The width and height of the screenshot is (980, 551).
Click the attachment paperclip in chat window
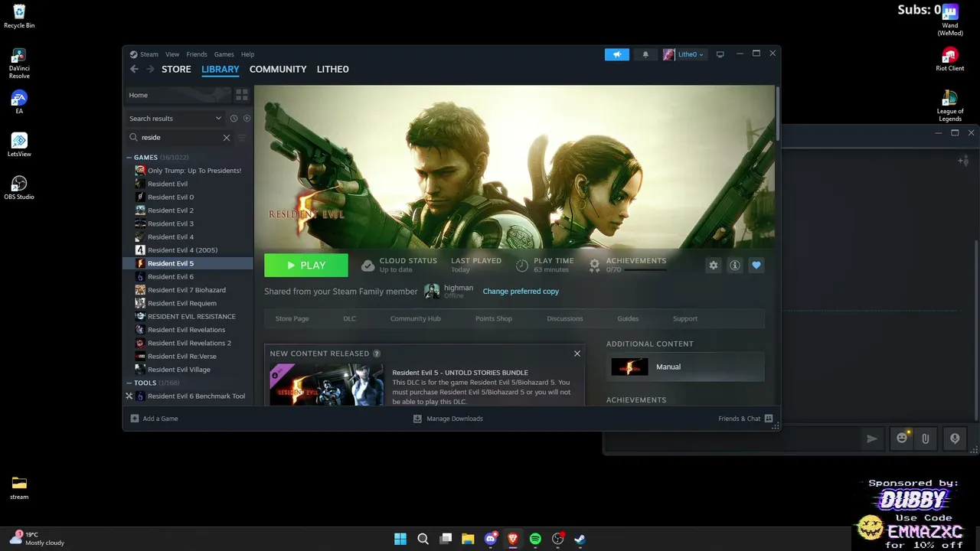[926, 439]
